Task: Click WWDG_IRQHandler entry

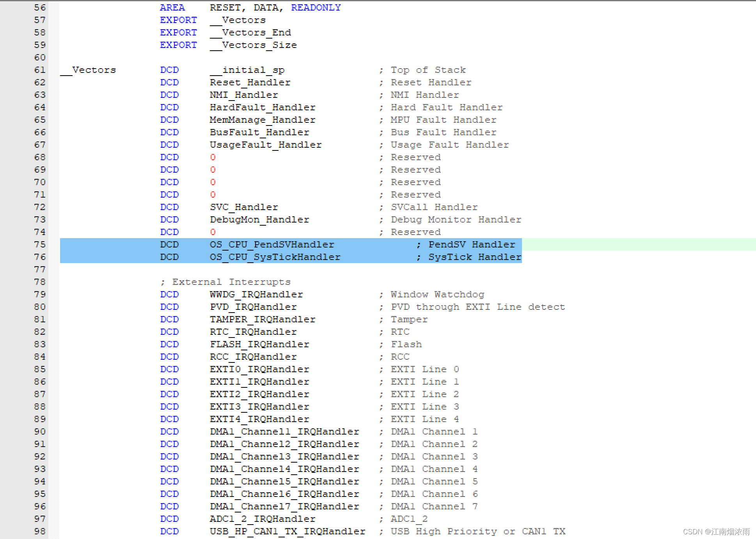Action: (256, 294)
